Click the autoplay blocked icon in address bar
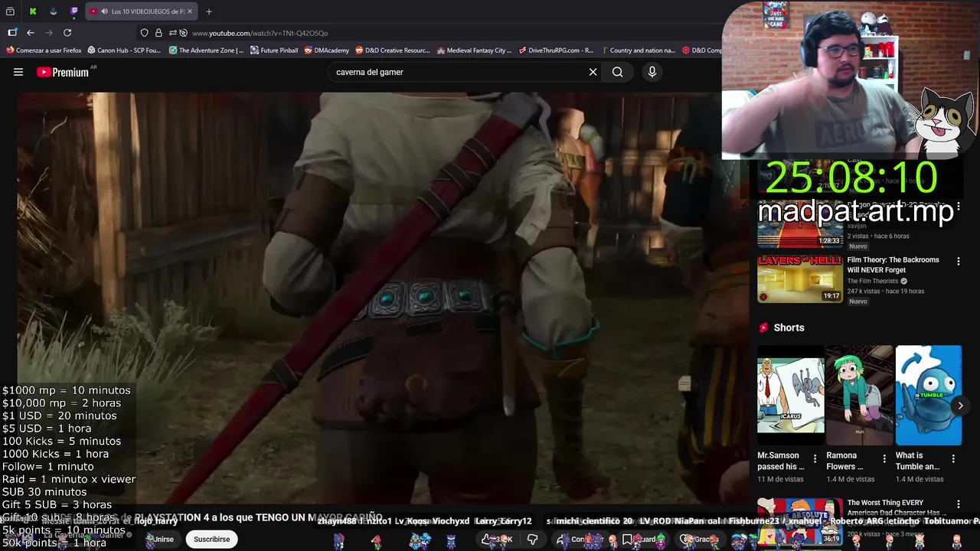This screenshot has width=980, height=551. 183,33
